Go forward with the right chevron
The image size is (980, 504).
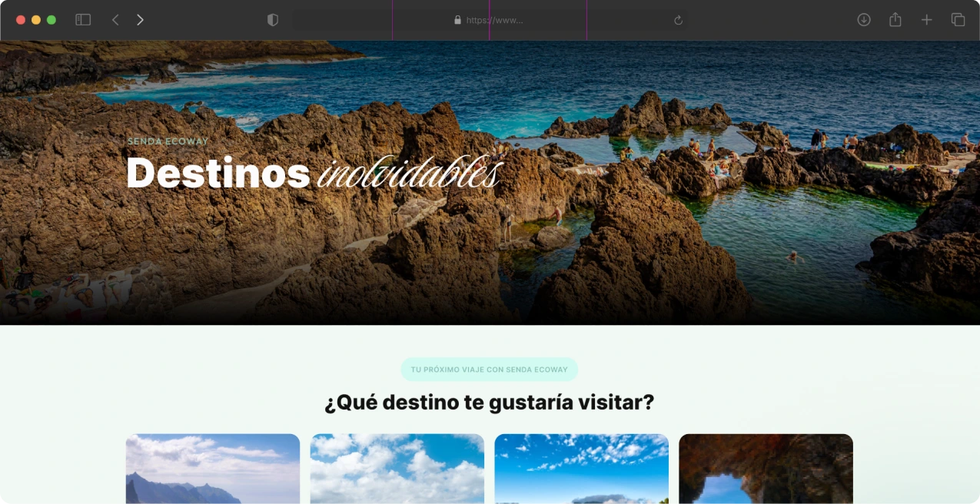click(140, 20)
